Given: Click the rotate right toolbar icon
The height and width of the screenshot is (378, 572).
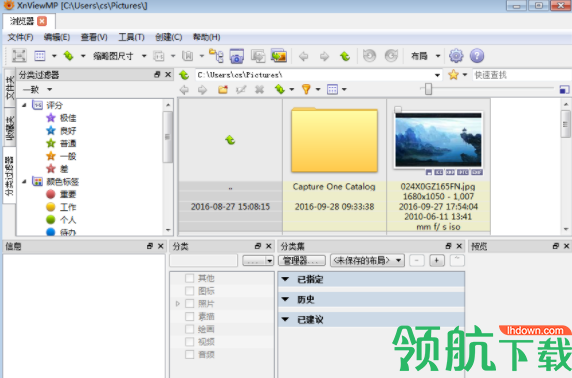Looking at the screenshot, I should [391, 56].
